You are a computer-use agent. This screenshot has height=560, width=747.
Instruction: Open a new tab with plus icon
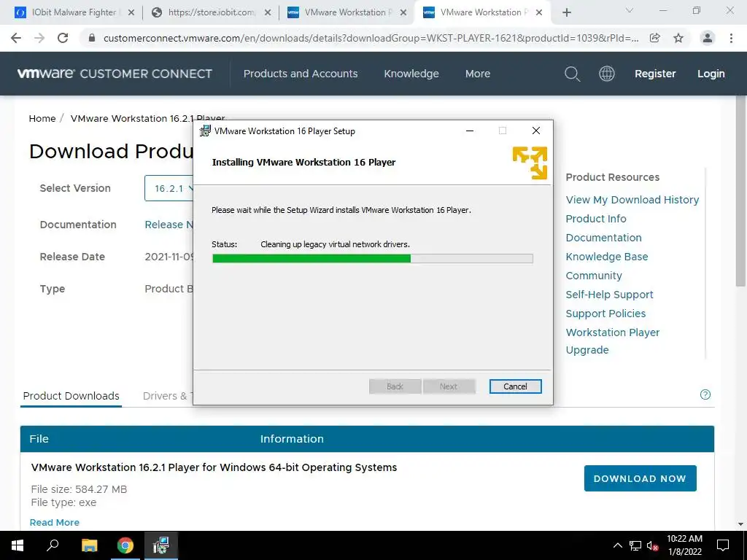[566, 12]
